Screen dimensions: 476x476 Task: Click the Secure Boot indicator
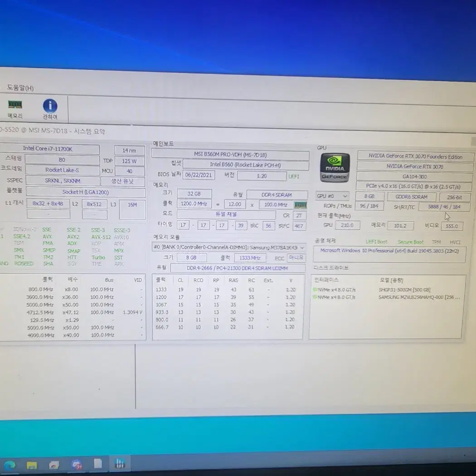(410, 242)
